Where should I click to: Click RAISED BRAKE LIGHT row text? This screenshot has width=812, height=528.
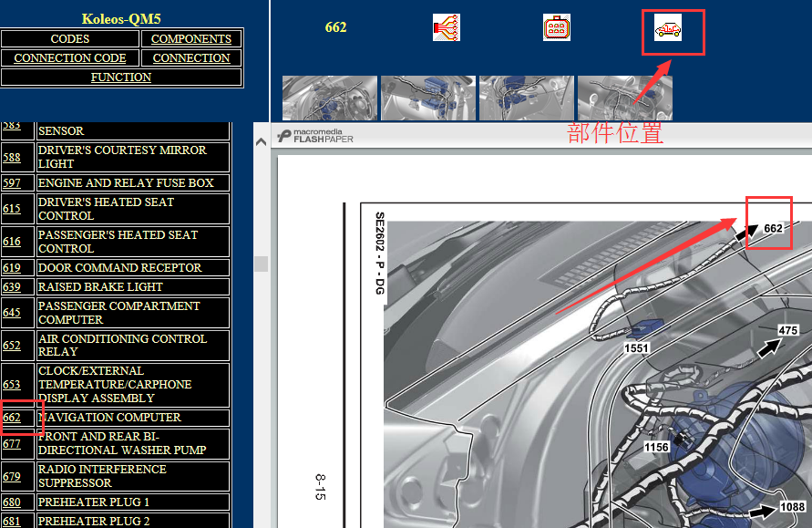click(100, 287)
